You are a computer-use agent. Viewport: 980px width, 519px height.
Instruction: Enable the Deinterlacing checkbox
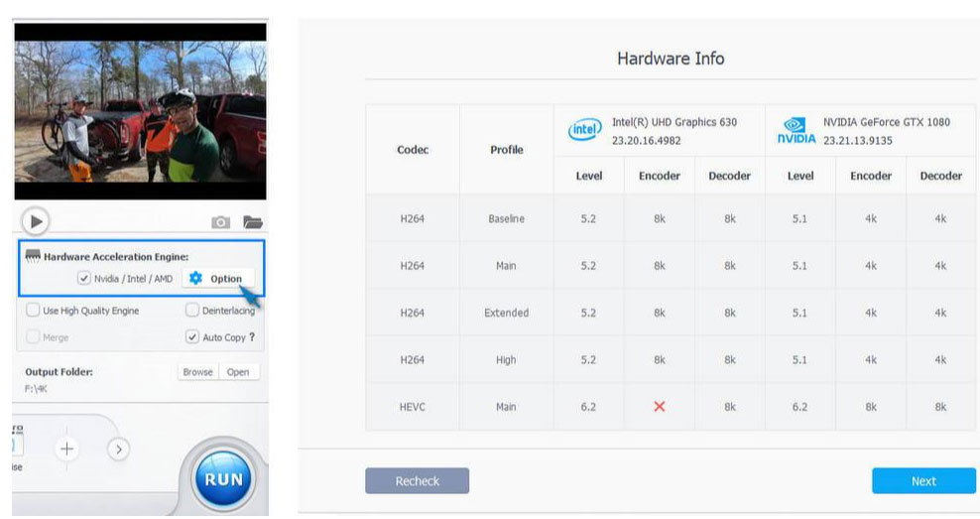[x=191, y=310]
